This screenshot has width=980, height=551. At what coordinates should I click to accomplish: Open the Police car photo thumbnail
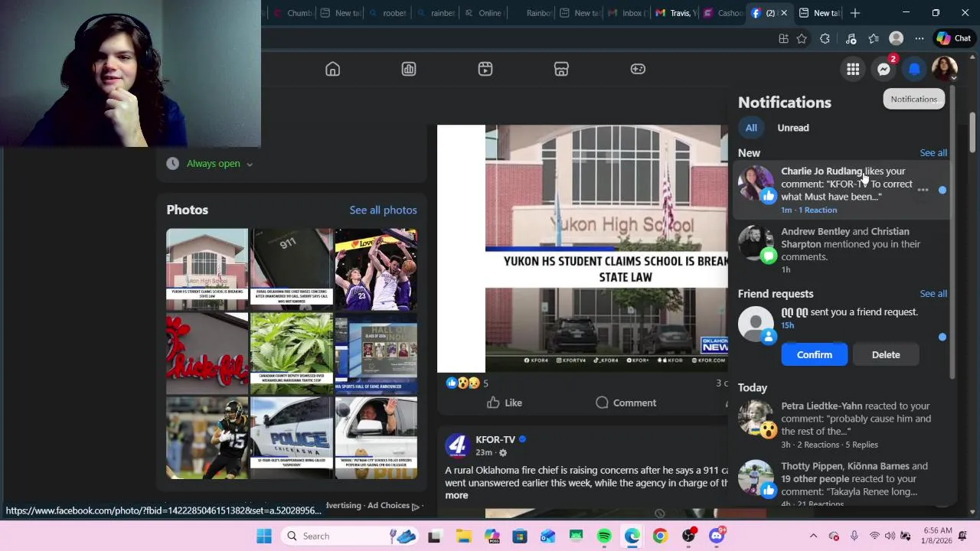[292, 438]
